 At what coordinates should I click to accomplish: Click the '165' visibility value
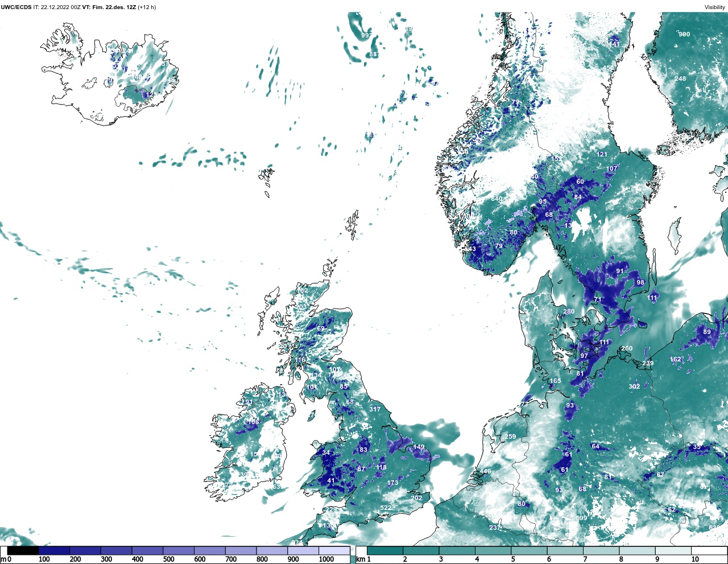(x=555, y=381)
